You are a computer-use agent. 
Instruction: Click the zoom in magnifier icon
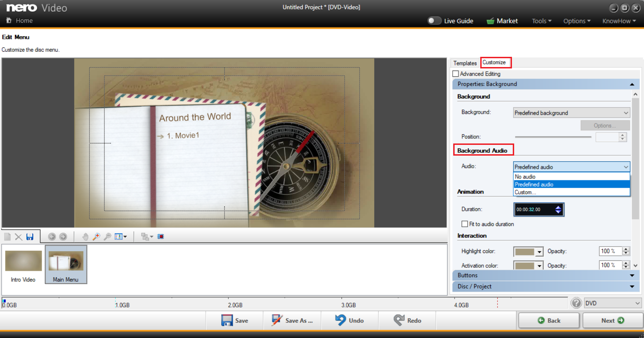96,237
